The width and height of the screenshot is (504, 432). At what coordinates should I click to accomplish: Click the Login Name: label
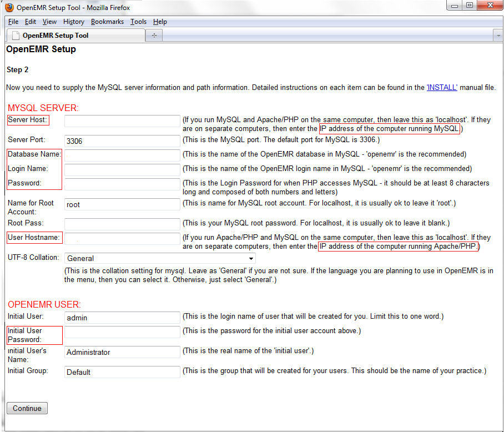coord(28,168)
